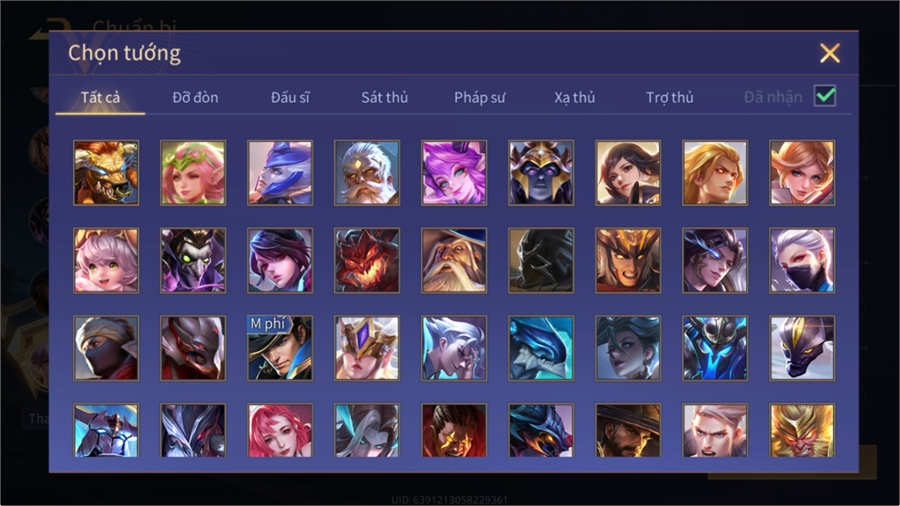Toggle the Đã nhận checkbox
The image size is (900, 506).
(x=825, y=96)
